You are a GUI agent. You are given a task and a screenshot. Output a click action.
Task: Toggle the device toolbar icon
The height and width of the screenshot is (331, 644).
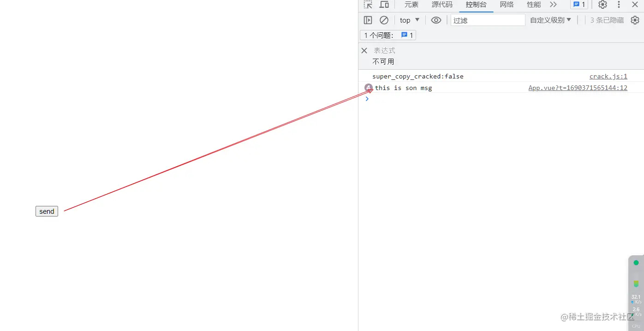coord(384,5)
